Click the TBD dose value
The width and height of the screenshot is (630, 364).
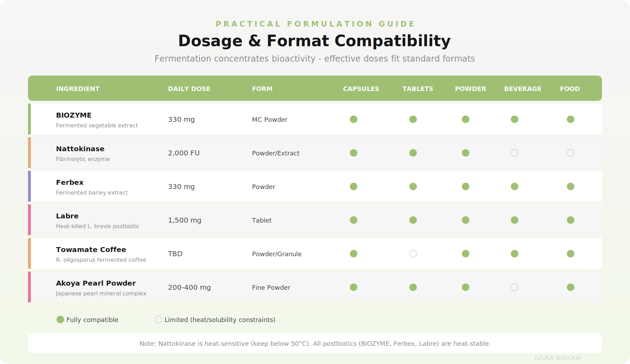(175, 254)
